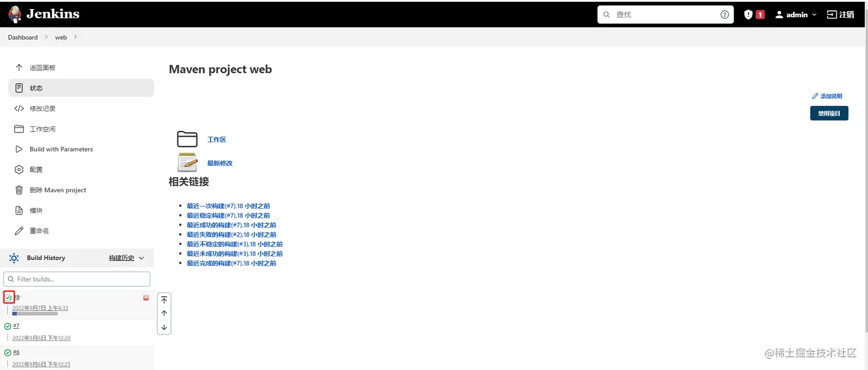Open 最近失败的构建(#2) link
Screen dimensions: 868x370
point(231,235)
